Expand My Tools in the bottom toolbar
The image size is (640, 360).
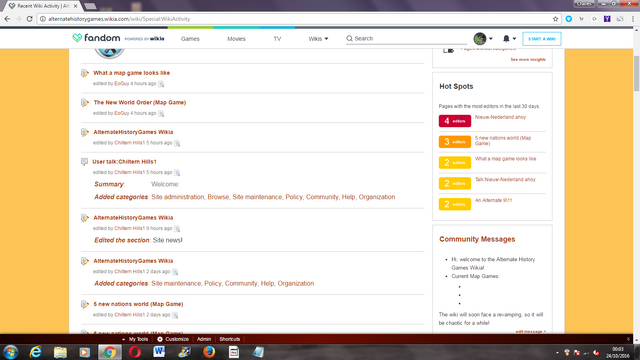pyautogui.click(x=135, y=339)
